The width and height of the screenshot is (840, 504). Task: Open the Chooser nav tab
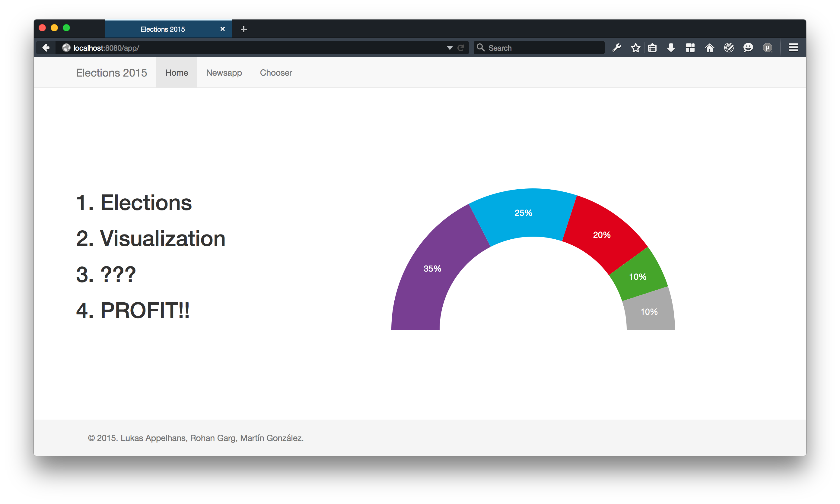tap(276, 73)
